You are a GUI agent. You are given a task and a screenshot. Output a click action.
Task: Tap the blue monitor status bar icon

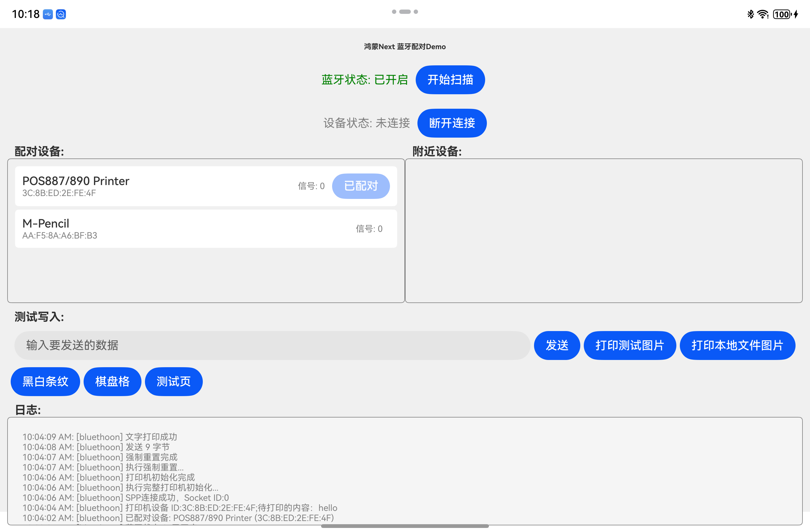click(x=61, y=14)
